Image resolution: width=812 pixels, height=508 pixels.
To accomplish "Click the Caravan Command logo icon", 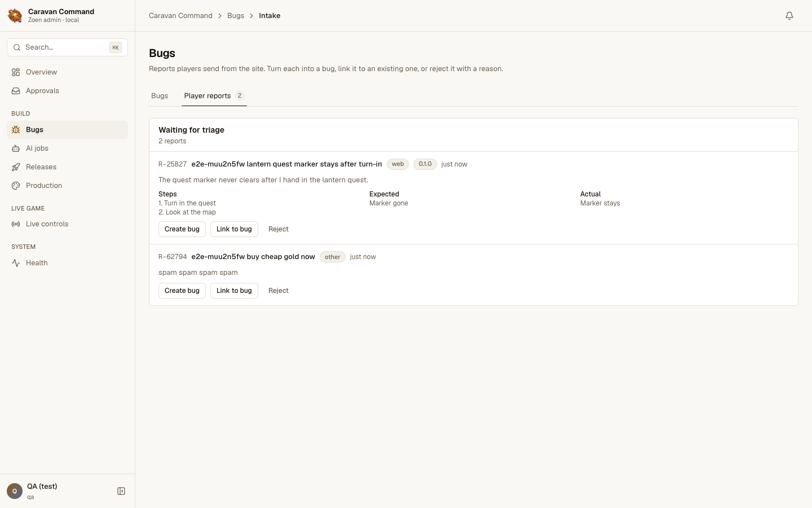I will [x=15, y=16].
